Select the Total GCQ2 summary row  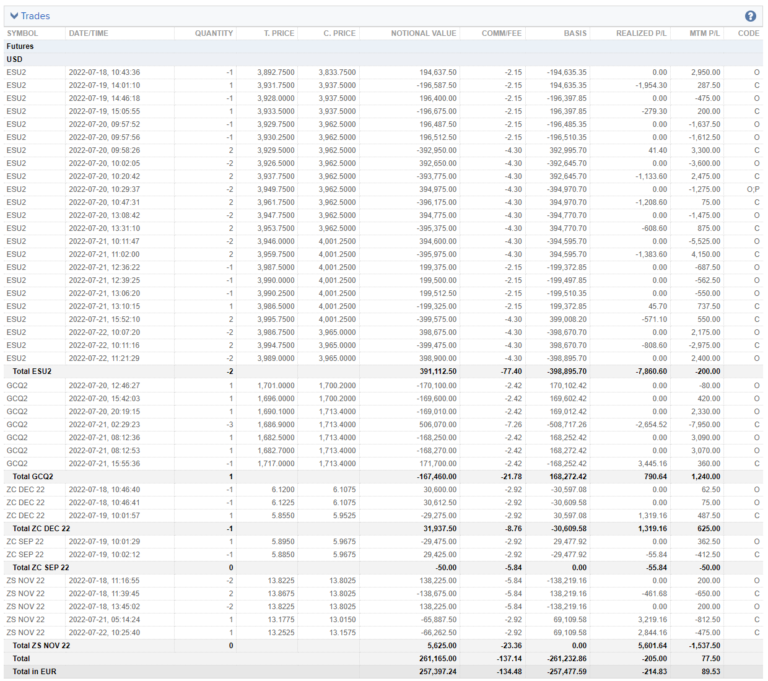(32, 475)
